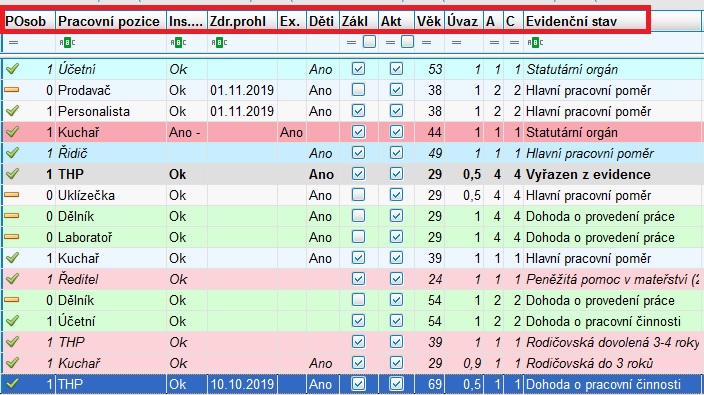The width and height of the screenshot is (704, 395).
Task: Click the yellow minus icon in Uklízečka row
Action: tap(12, 195)
